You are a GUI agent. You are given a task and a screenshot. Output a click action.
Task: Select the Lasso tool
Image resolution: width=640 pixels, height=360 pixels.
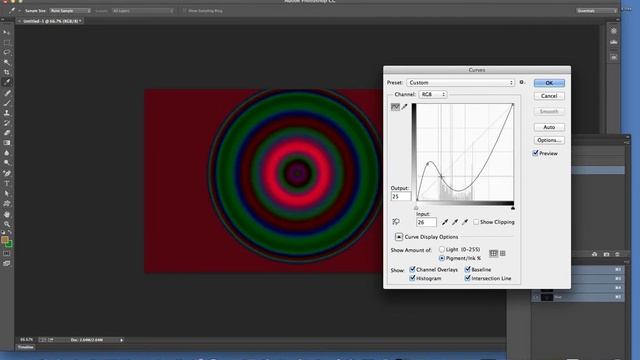(7, 52)
